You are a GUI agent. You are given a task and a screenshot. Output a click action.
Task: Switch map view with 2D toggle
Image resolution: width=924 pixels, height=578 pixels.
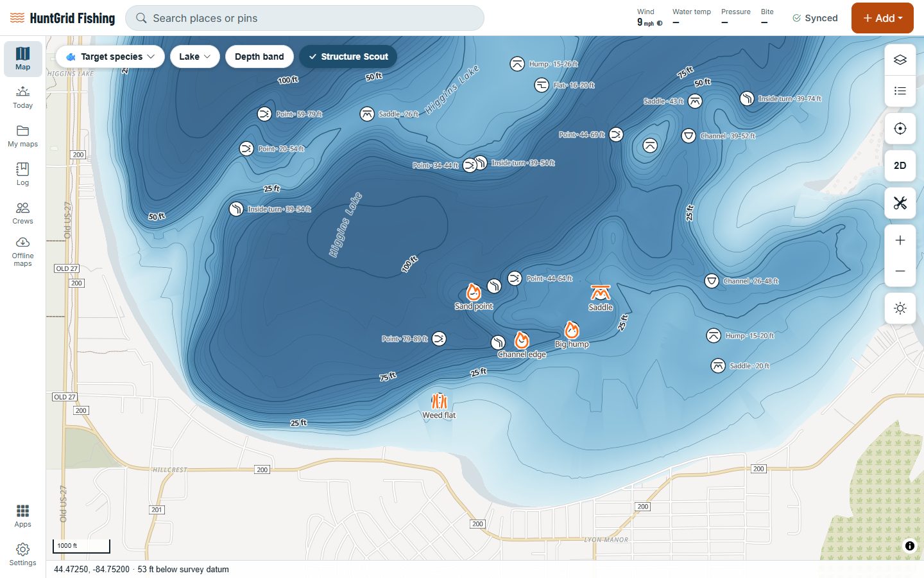[900, 166]
